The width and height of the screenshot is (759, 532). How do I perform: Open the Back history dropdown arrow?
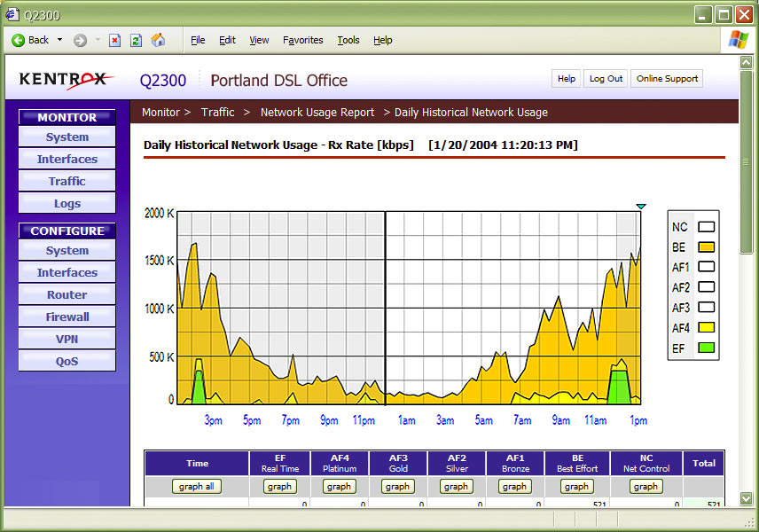click(x=59, y=40)
